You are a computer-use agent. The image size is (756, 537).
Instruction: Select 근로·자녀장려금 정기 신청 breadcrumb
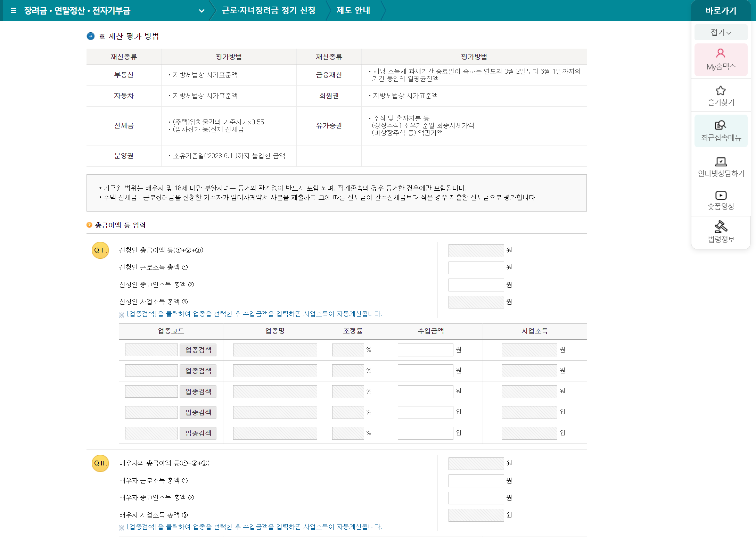click(269, 10)
